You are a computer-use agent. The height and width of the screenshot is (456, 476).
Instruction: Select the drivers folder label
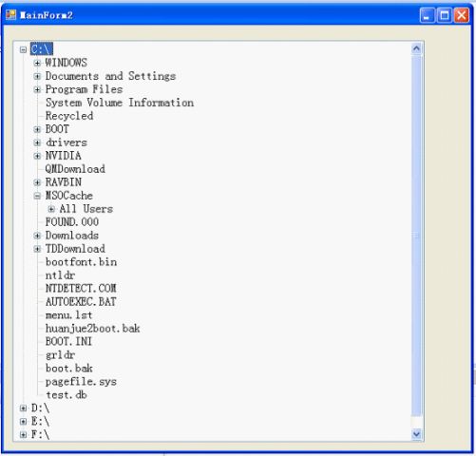pyautogui.click(x=67, y=142)
